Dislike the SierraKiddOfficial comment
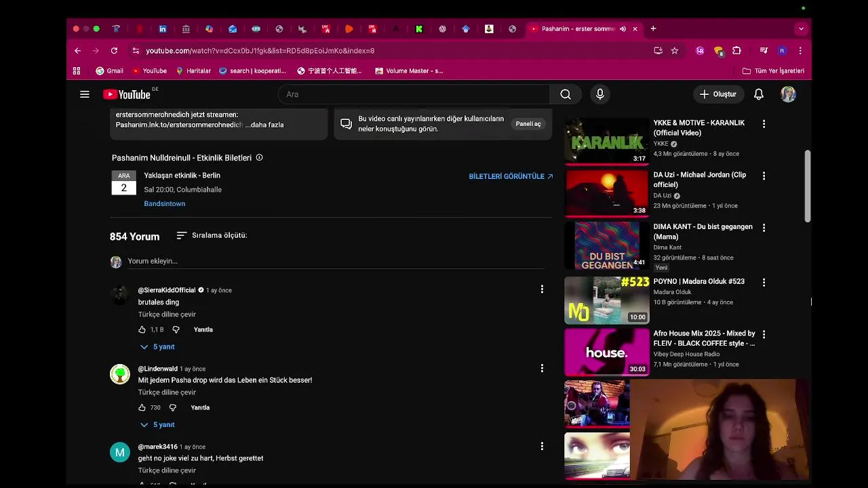This screenshot has height=488, width=868. [176, 329]
